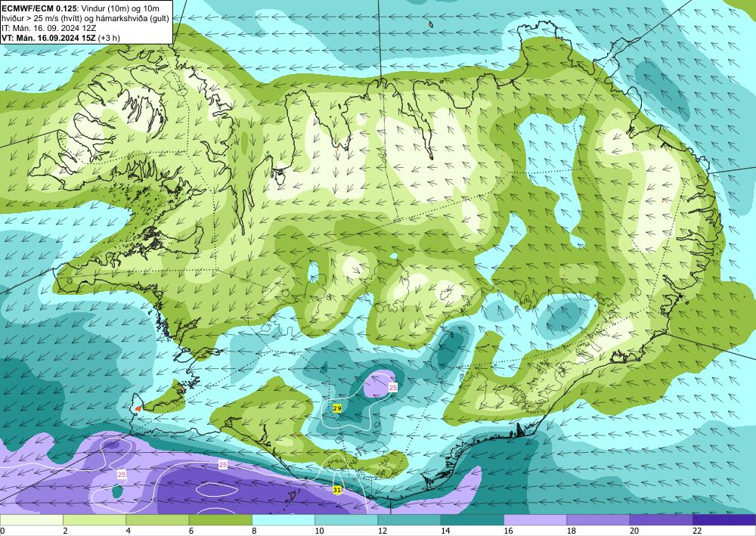This screenshot has width=756, height=536.
Task: Select the 8–10 m/s pale cyan legend swatch
Action: (283, 519)
